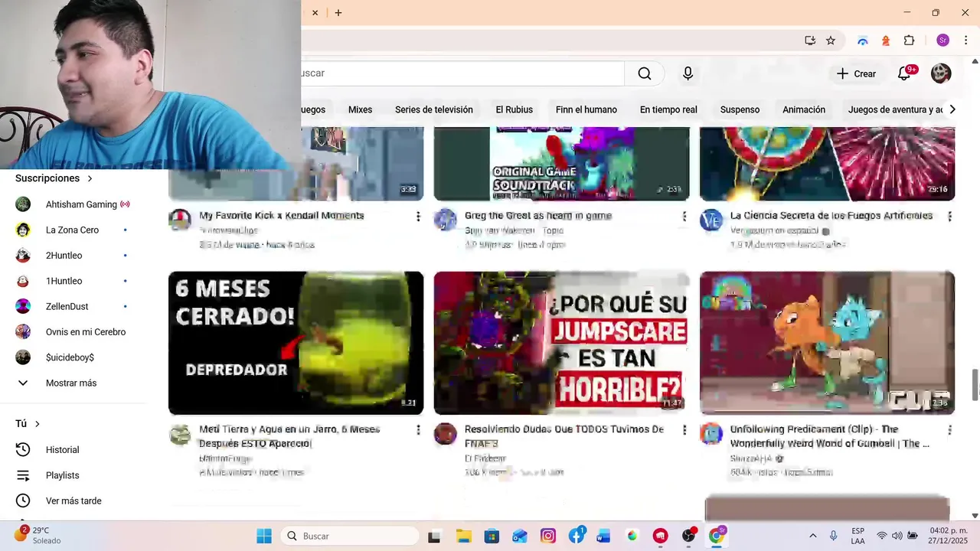The width and height of the screenshot is (980, 551).
Task: Open Resolviendo Dudas Que TODOS Tuvimos title
Action: tap(564, 436)
